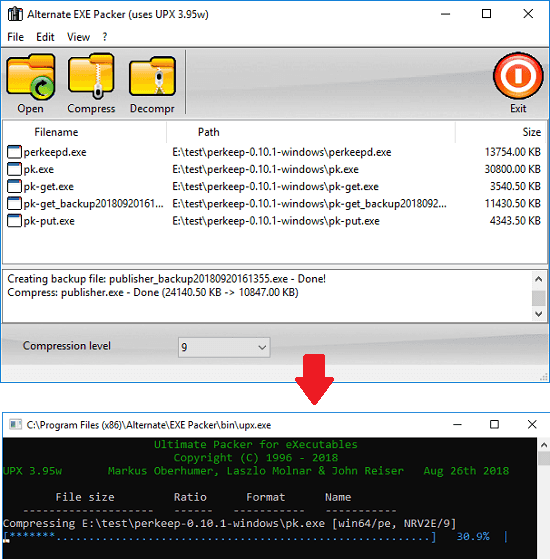550x560 pixels.
Task: Click the 'Compressing E:\test' console line
Action: [x=230, y=524]
